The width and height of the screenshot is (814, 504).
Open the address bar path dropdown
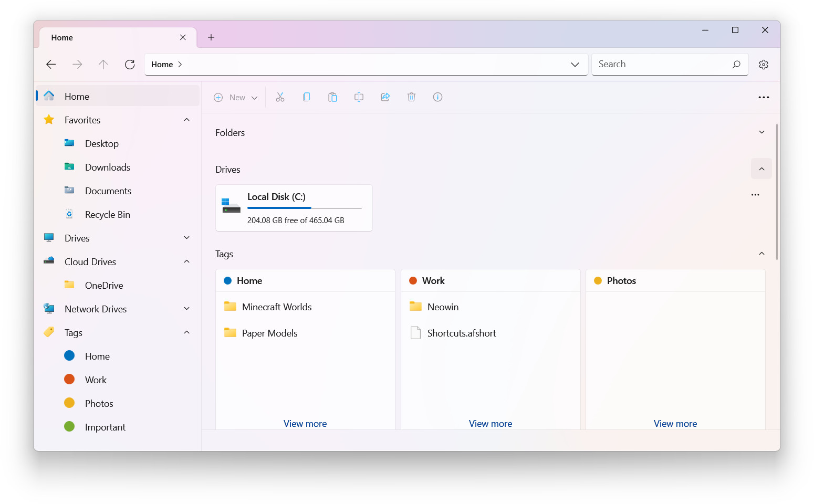tap(575, 64)
